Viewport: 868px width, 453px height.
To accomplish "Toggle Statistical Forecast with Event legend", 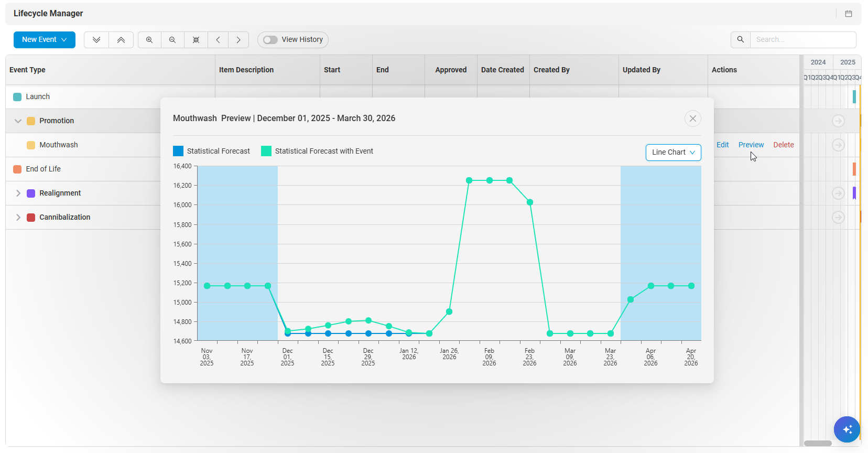I will pyautogui.click(x=317, y=151).
